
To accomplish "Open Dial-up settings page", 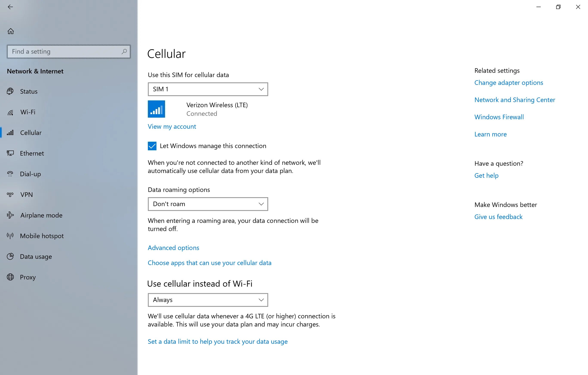I will (x=68, y=174).
